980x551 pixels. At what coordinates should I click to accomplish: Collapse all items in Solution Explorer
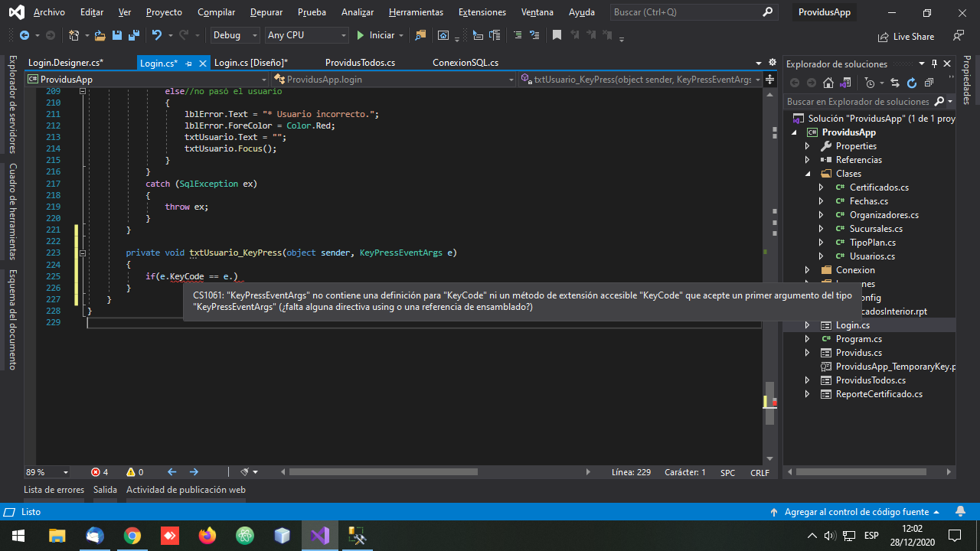tap(929, 83)
